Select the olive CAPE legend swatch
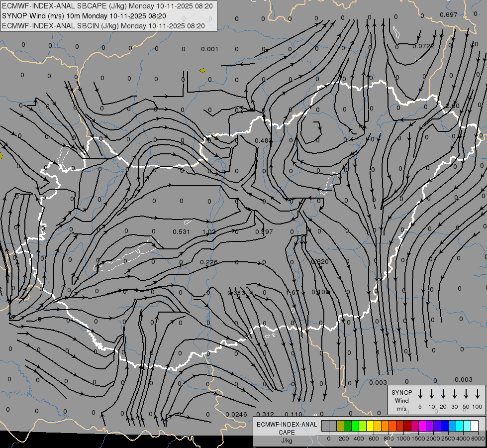This screenshot has height=448, width=487. (340, 426)
